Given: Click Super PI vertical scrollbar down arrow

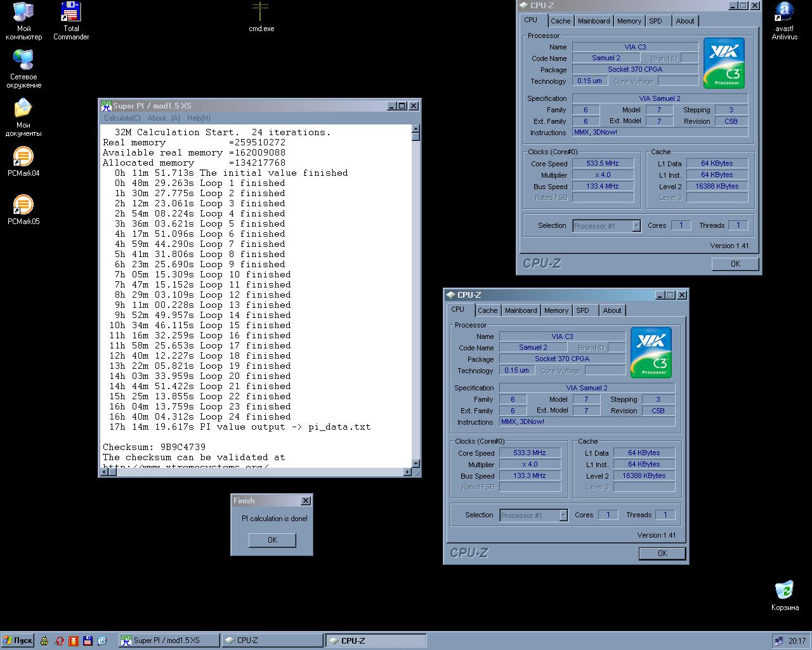Looking at the screenshot, I should click(x=416, y=463).
